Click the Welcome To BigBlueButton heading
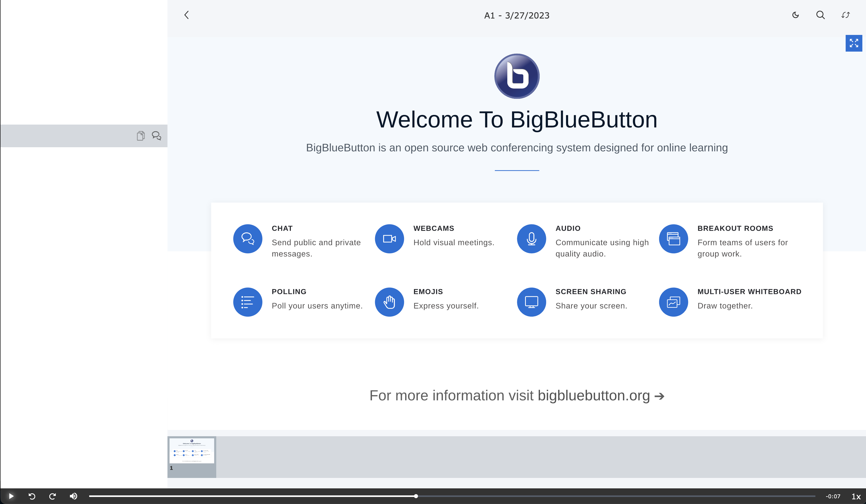The height and width of the screenshot is (504, 866). coord(517,119)
